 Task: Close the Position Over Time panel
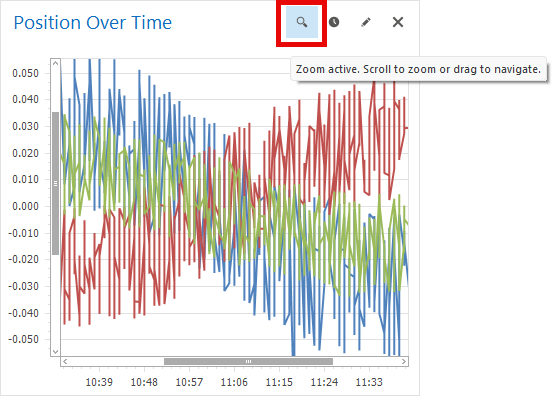pyautogui.click(x=398, y=22)
